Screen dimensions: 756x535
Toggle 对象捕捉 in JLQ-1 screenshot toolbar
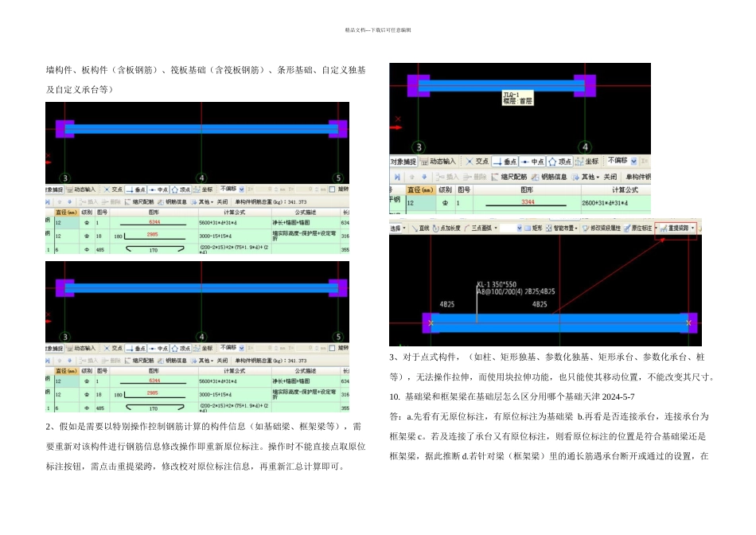403,161
